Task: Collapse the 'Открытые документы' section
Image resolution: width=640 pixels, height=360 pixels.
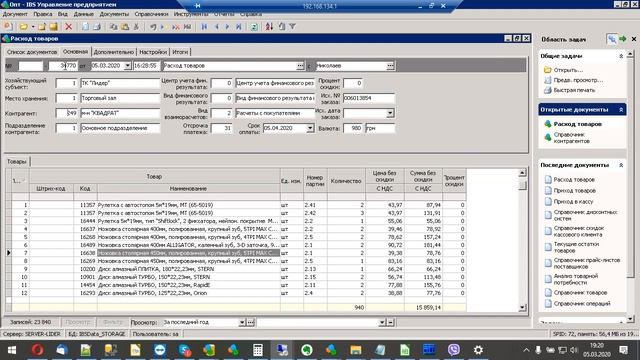Action: click(x=621, y=110)
